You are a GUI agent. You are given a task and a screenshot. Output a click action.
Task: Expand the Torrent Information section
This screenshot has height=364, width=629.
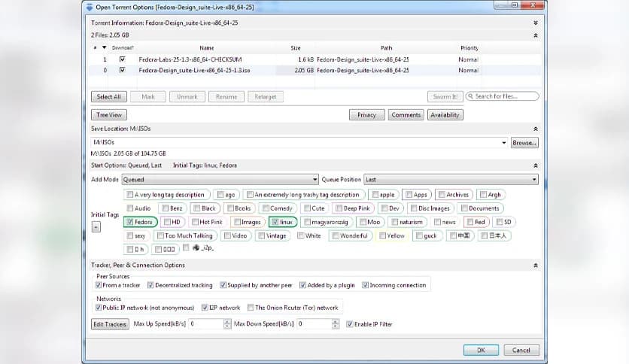536,23
